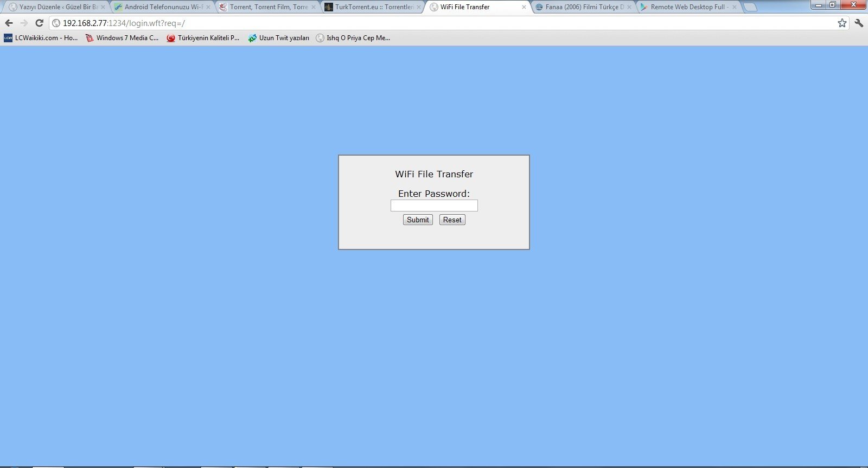868x468 pixels.
Task: Switch to Android Telefonunuzu tab
Action: [x=160, y=7]
